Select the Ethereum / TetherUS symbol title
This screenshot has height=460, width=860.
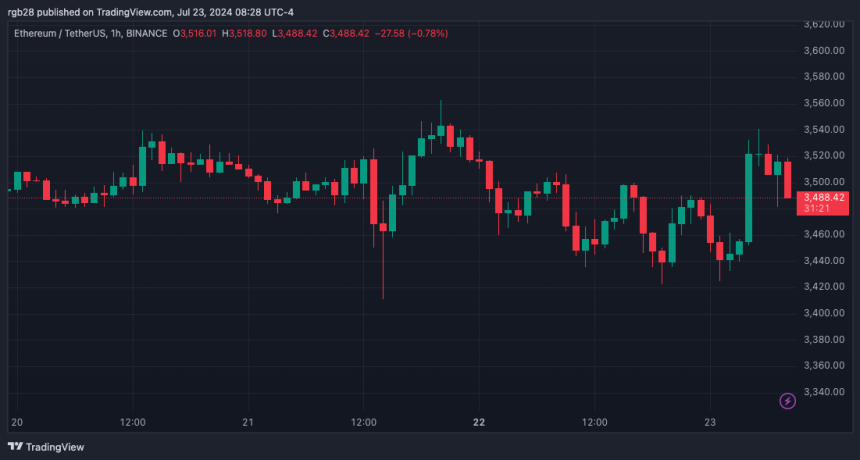point(62,33)
